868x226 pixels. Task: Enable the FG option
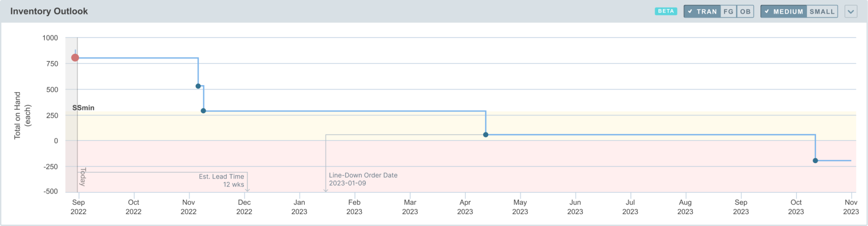(729, 11)
